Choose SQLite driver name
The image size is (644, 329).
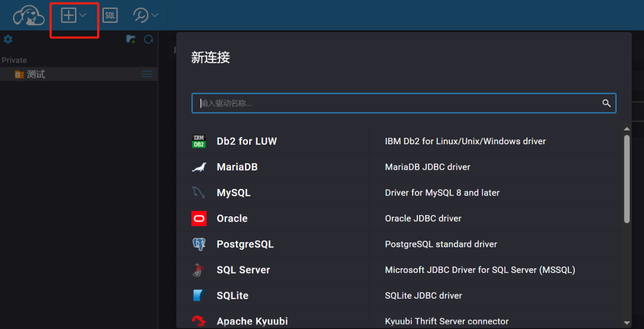(x=233, y=296)
